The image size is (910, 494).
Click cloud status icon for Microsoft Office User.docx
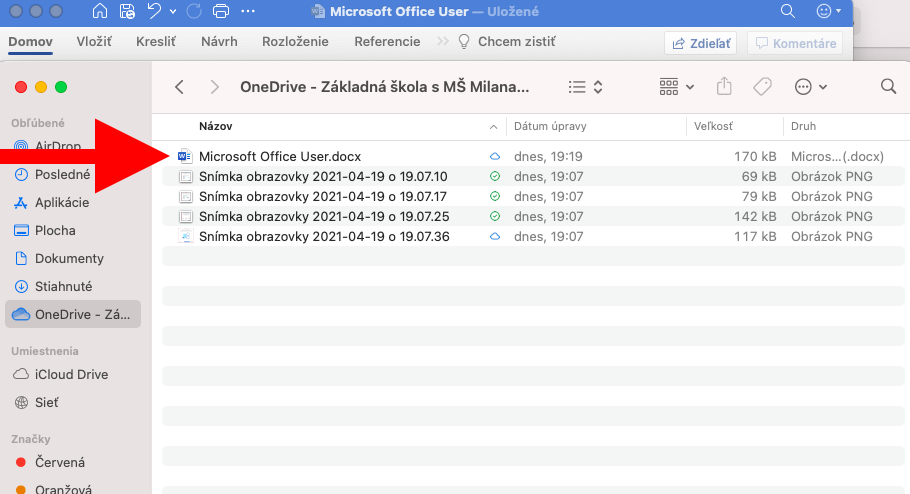[x=494, y=157]
